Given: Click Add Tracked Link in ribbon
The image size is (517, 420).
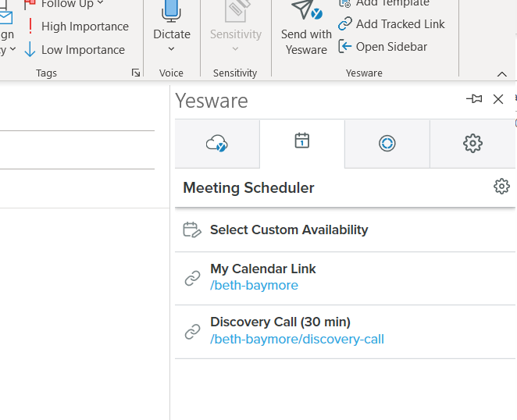Looking at the screenshot, I should pyautogui.click(x=391, y=24).
